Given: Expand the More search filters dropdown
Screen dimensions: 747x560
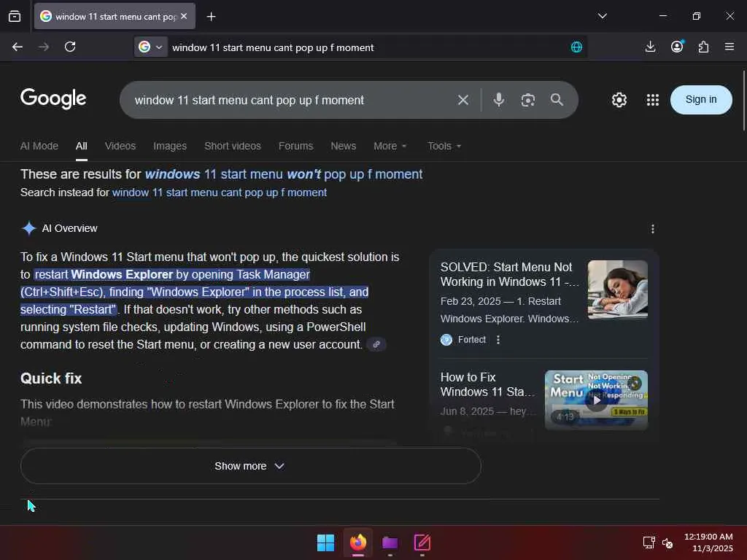Looking at the screenshot, I should [390, 146].
